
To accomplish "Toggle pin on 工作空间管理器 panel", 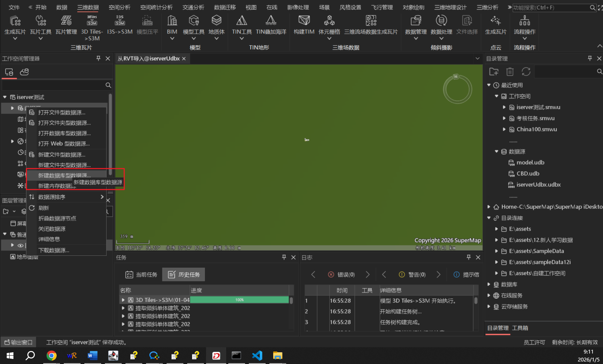I will pyautogui.click(x=99, y=58).
